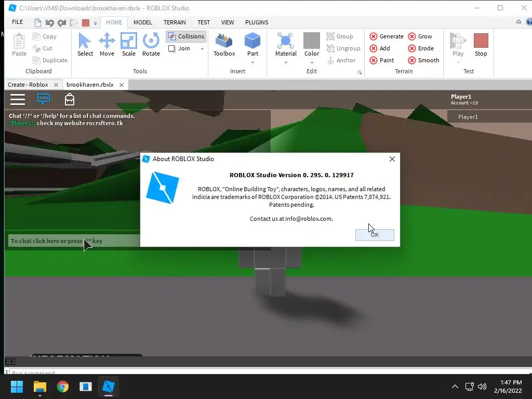
Task: Choose the Scale tool
Action: click(129, 45)
